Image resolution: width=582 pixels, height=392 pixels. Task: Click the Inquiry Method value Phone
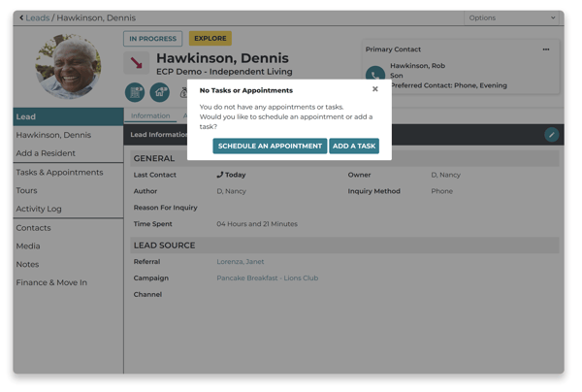pos(441,191)
